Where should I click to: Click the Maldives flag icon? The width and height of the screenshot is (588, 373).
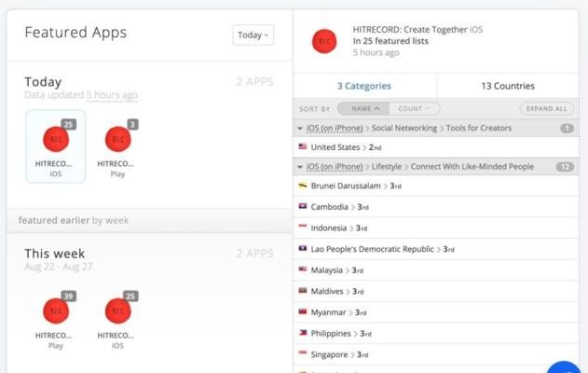click(x=303, y=290)
